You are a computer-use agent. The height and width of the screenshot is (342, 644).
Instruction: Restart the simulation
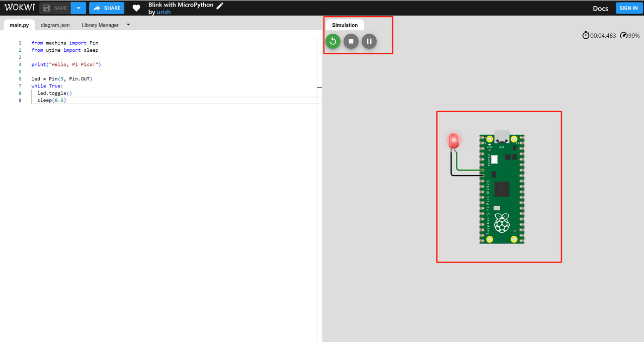pyautogui.click(x=333, y=41)
